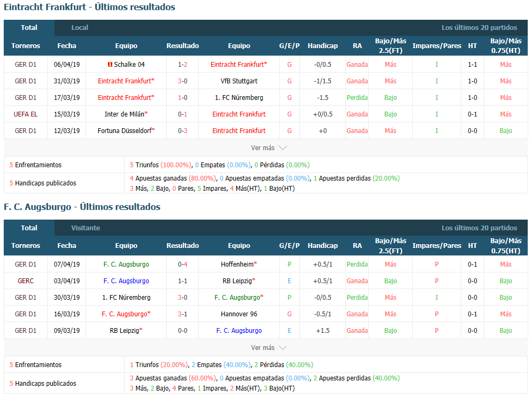Click F. C. Augsburgo in the 16/03/19 row
Screen dimensions: 532x397
point(126,314)
